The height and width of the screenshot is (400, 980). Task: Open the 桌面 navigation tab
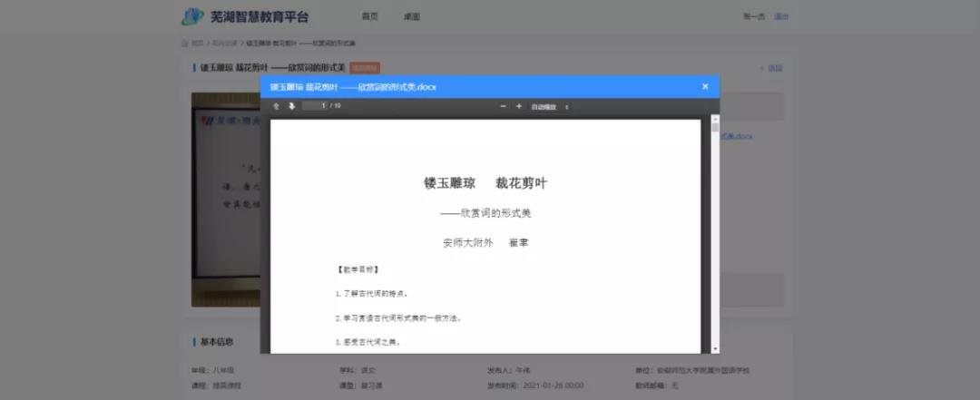click(412, 16)
